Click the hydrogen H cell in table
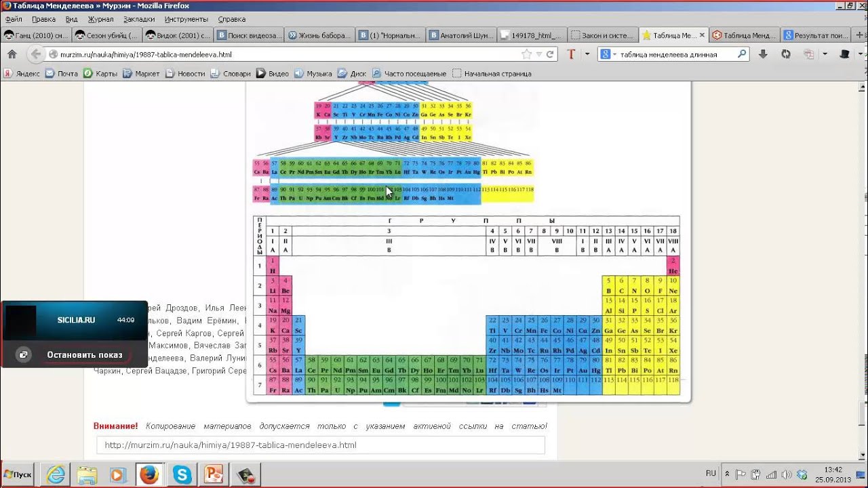Image resolution: width=868 pixels, height=488 pixels. [x=273, y=266]
